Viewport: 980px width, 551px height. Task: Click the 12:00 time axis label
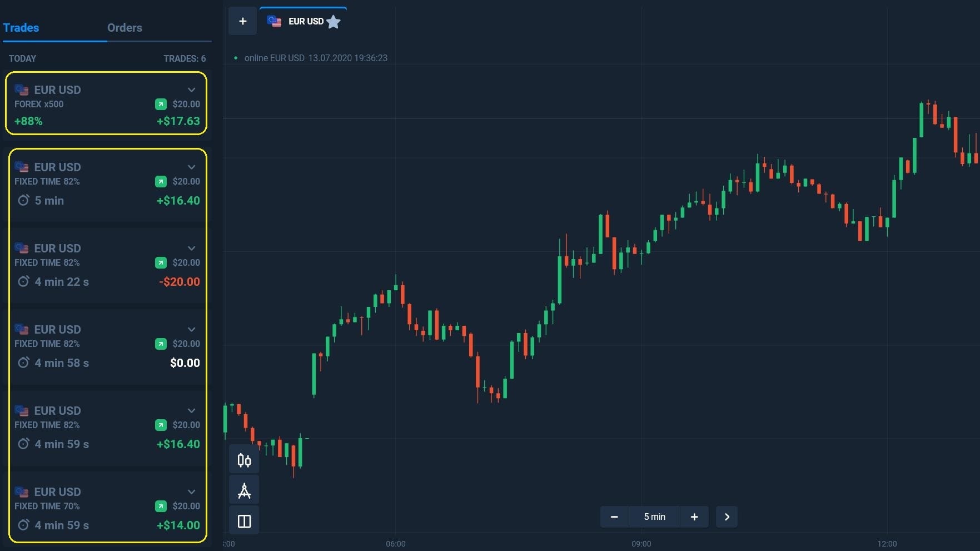click(x=887, y=544)
